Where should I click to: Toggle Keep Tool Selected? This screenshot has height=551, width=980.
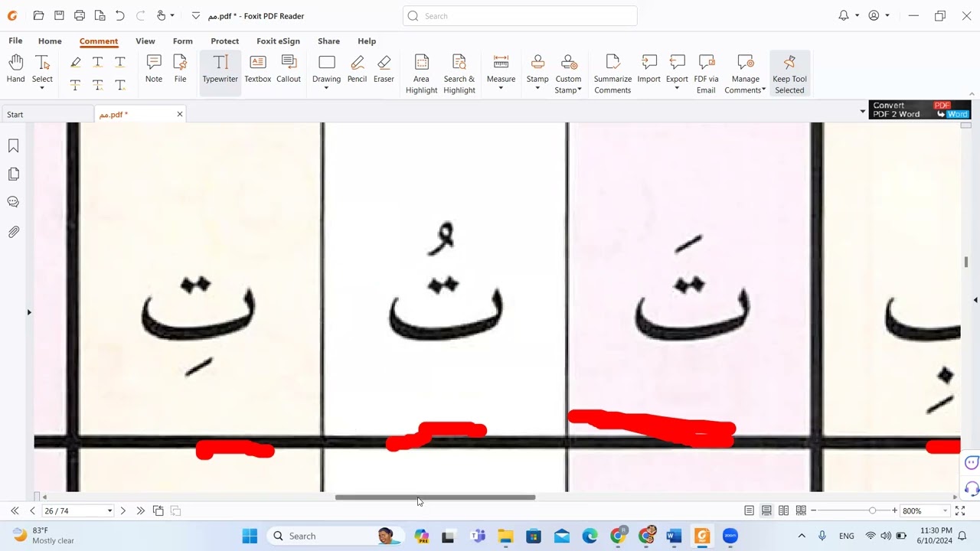click(x=789, y=74)
